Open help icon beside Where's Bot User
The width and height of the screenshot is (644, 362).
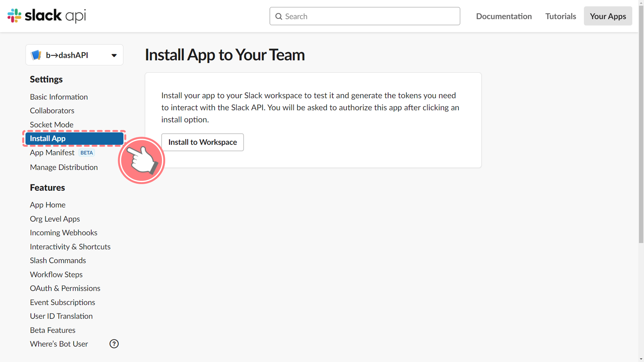coord(114,344)
